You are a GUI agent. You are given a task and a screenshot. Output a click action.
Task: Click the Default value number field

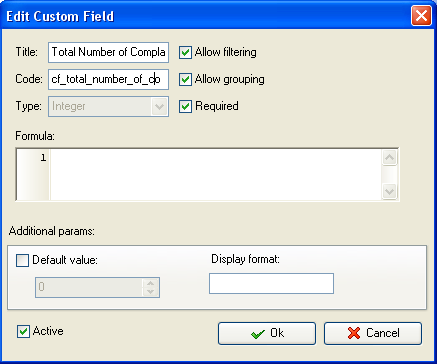coord(89,287)
